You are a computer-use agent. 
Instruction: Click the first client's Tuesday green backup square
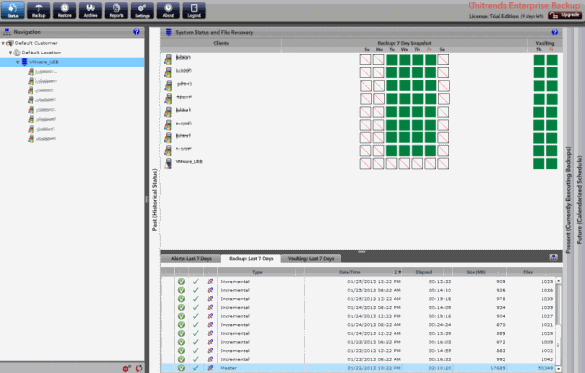point(391,60)
